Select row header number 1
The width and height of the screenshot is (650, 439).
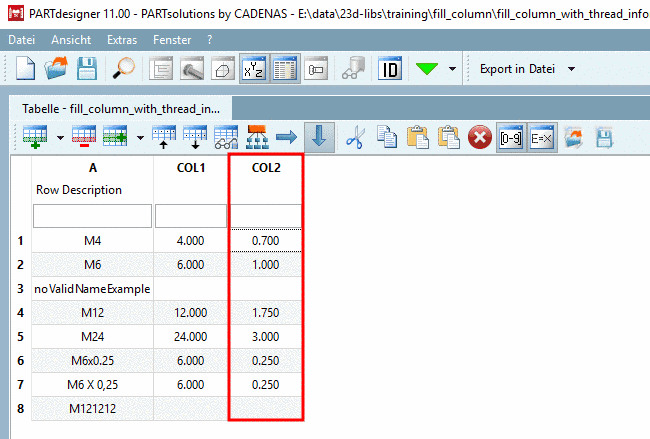pyautogui.click(x=20, y=241)
